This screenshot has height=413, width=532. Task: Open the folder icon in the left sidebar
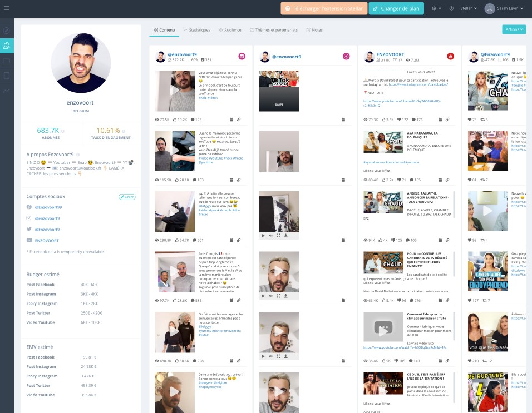[7, 61]
